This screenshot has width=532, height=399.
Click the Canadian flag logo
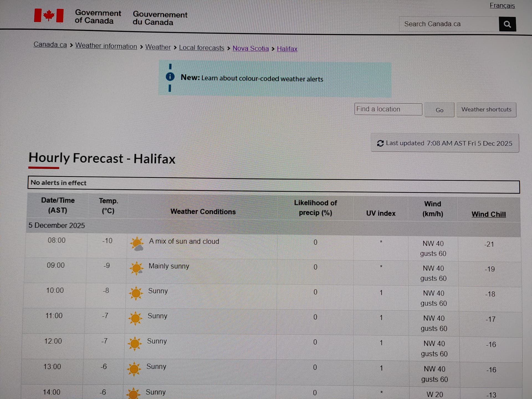tap(49, 16)
